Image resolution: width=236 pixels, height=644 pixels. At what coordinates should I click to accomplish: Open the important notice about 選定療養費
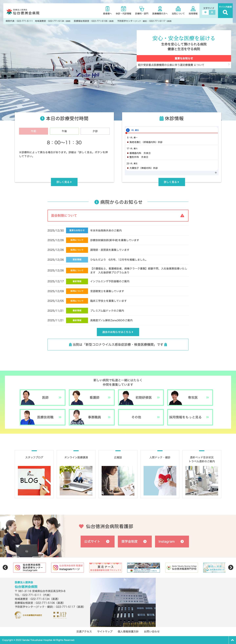click(184, 65)
